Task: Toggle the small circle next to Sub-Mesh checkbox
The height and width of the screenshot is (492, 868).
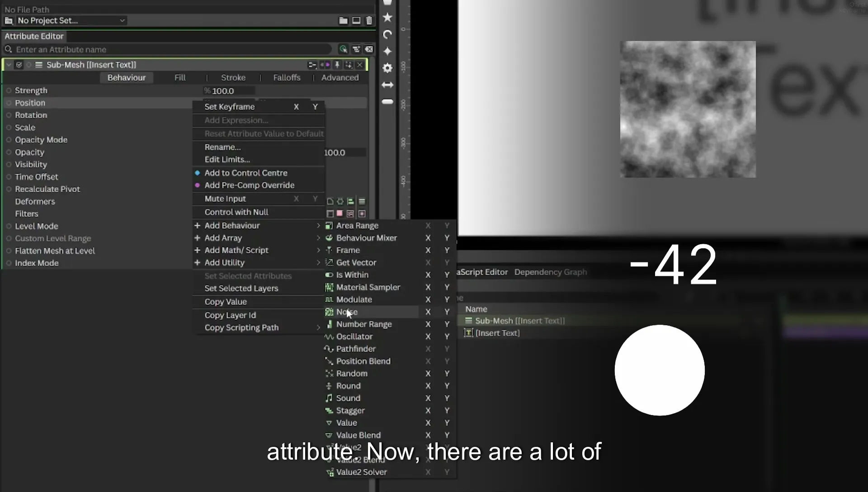Action: [28, 65]
